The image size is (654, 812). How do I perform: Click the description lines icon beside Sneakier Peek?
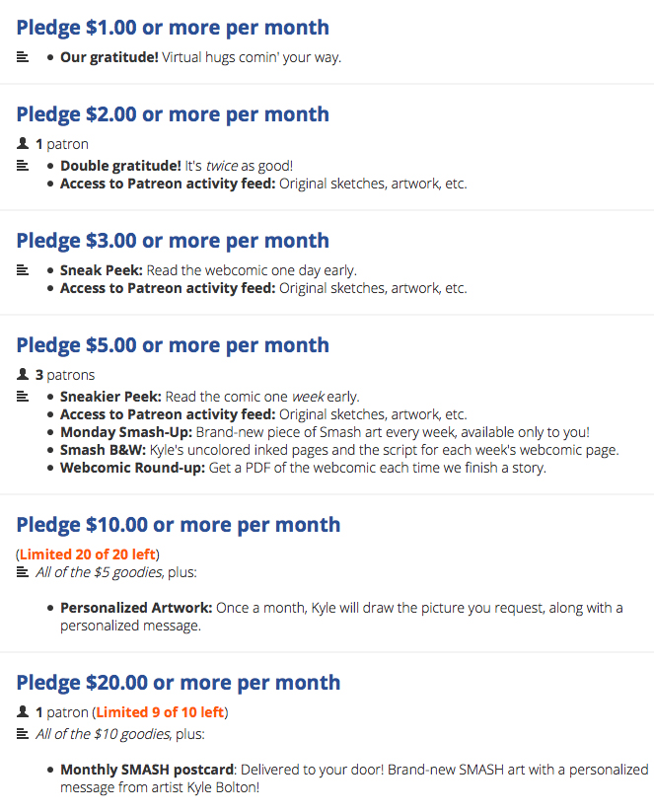23,397
